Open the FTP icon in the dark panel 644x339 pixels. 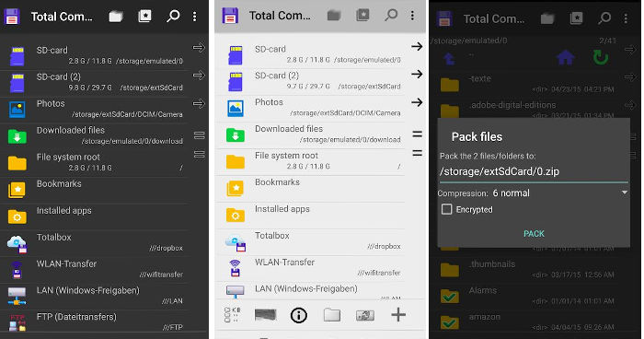coord(17,322)
